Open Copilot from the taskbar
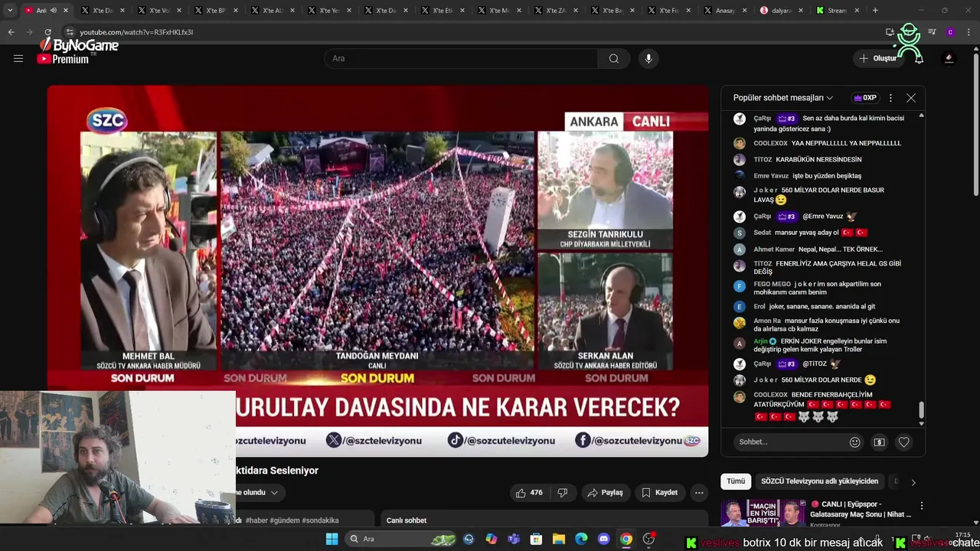Viewport: 980px width, 551px height. point(491,539)
